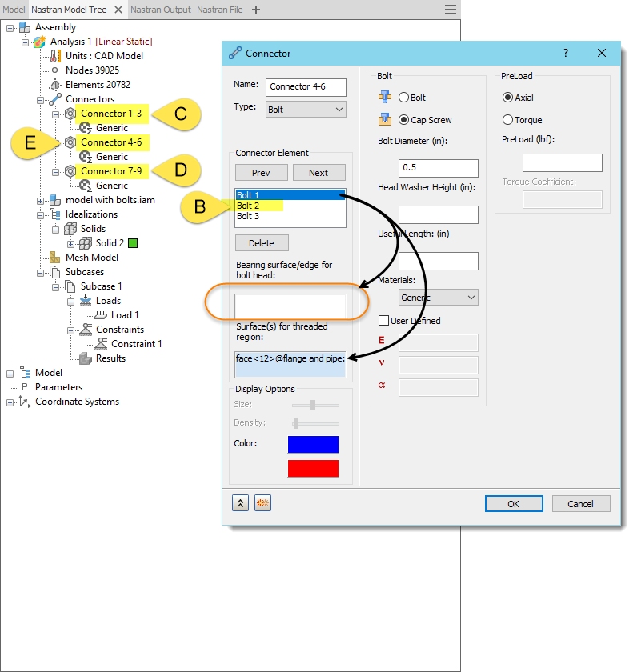
Task: Click the Connector 1-3 bolt icon
Action: point(70,114)
